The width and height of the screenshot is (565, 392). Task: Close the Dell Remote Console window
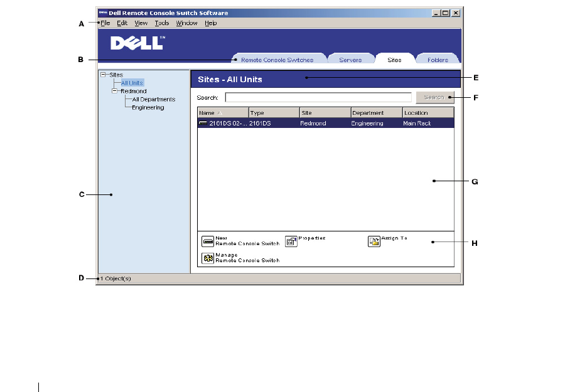coord(456,13)
